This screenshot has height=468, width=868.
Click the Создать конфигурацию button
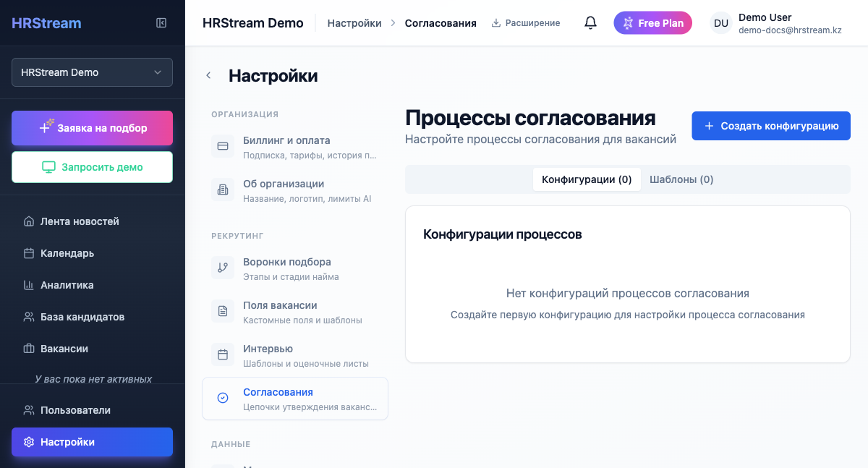point(770,125)
